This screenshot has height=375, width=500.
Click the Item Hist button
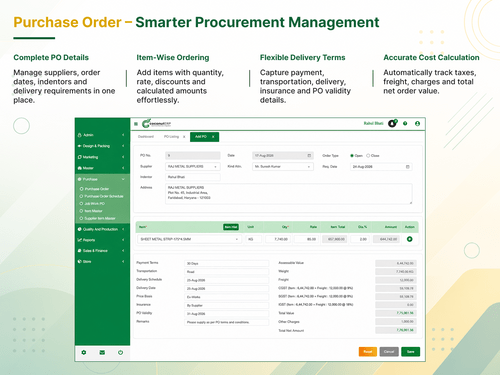[x=231, y=227]
